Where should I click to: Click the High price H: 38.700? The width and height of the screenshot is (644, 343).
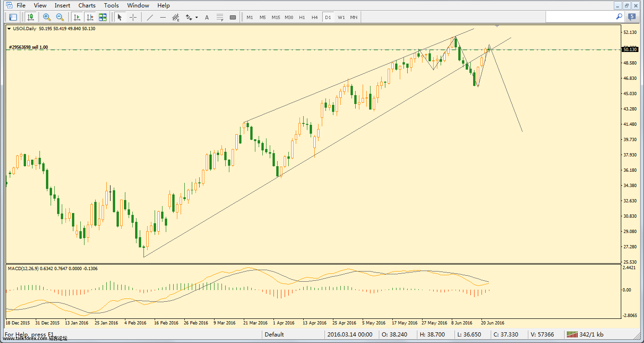tap(432, 335)
